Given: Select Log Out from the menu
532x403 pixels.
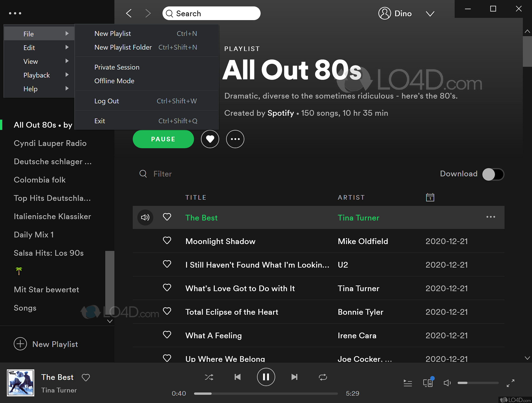Looking at the screenshot, I should 107,101.
